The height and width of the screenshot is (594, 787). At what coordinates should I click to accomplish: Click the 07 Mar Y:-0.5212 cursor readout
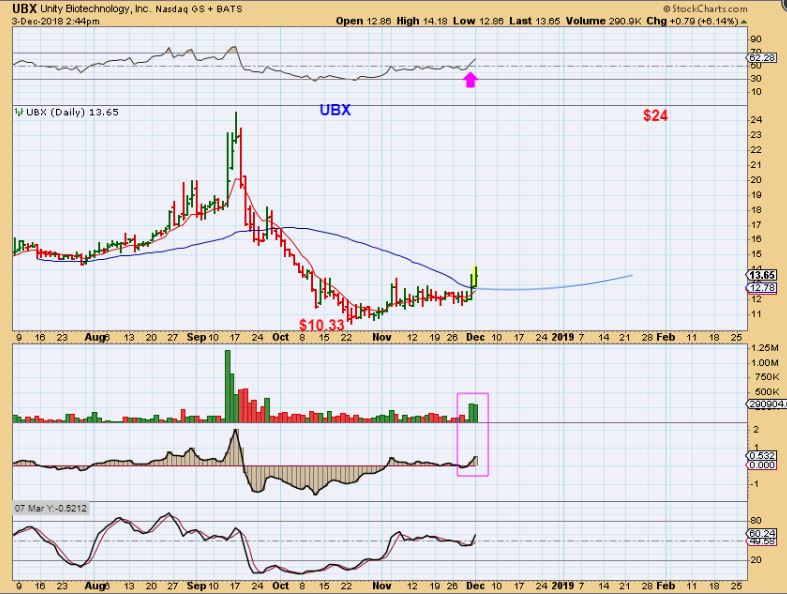51,508
